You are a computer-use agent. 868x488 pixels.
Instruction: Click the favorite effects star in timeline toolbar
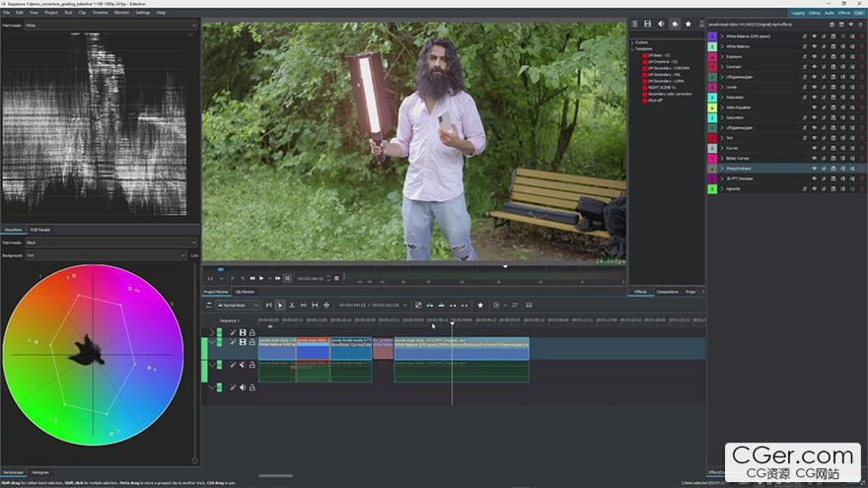coord(480,305)
